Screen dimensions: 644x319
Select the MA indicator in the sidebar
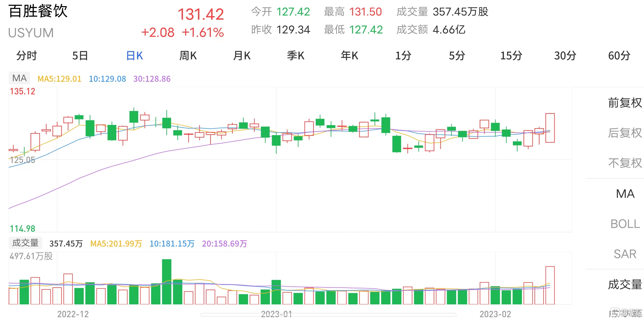click(x=625, y=194)
